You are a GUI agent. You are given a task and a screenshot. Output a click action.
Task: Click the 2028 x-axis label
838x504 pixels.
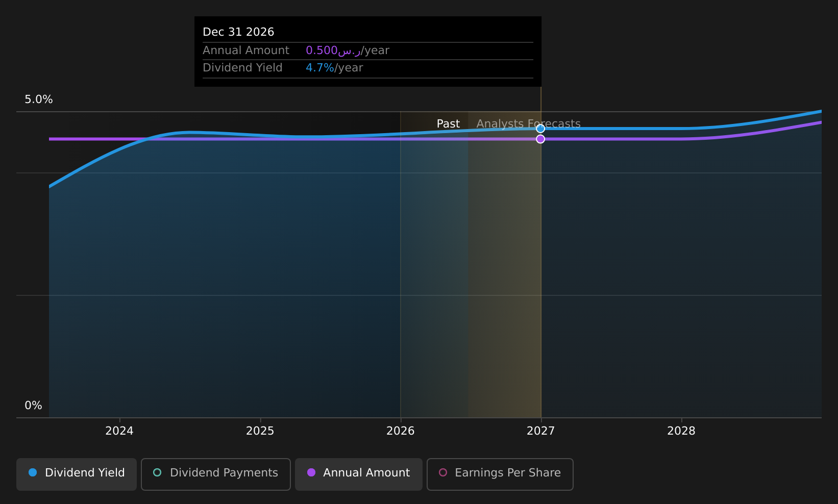681,431
